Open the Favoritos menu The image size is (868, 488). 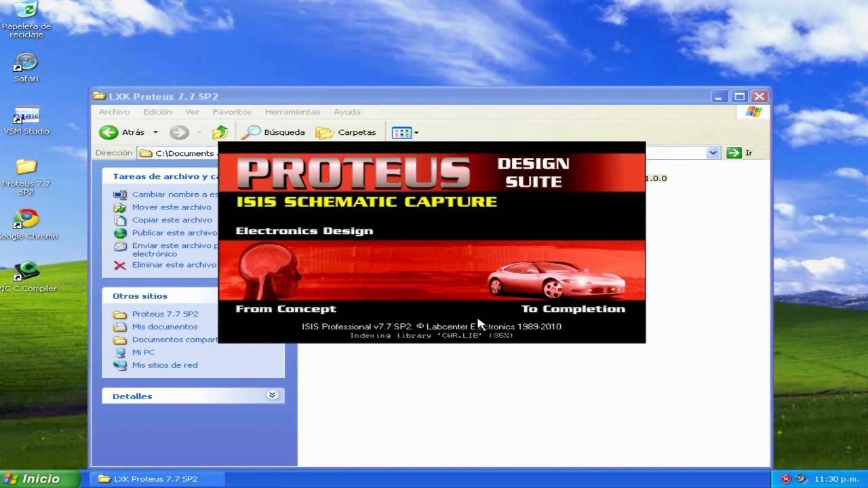coord(232,112)
